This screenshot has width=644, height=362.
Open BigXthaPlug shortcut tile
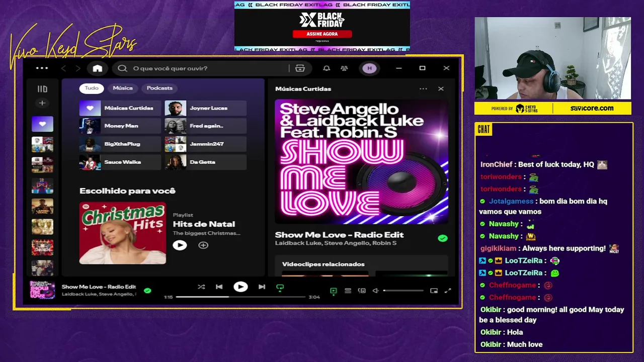pos(120,144)
